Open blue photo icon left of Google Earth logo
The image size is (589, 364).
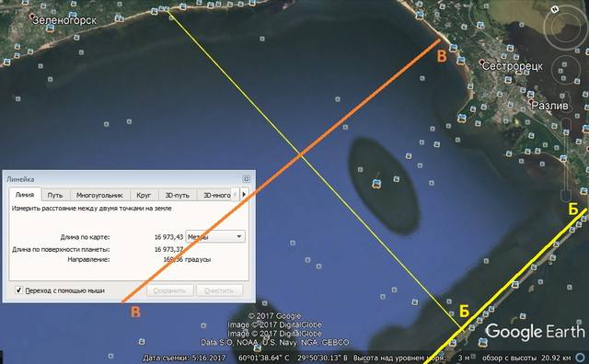(x=483, y=342)
